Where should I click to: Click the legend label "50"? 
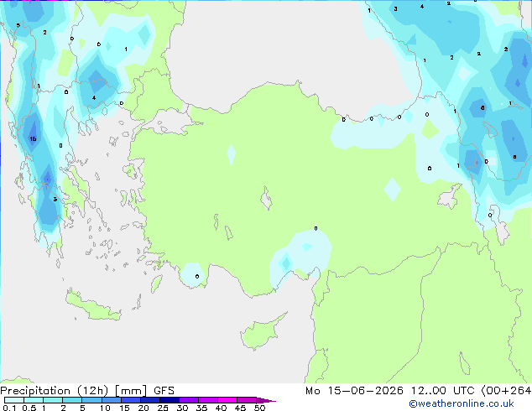pos(259,408)
